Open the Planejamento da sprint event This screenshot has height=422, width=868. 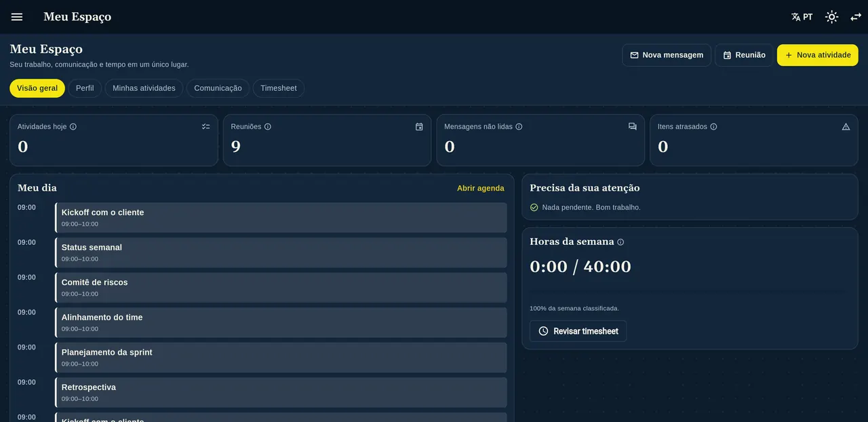click(x=281, y=358)
